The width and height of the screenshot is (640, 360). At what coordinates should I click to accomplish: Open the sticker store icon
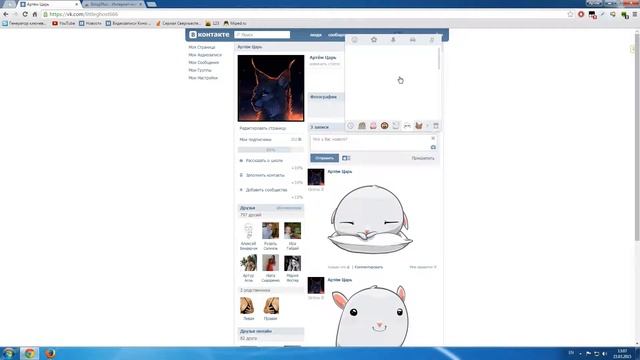436,126
